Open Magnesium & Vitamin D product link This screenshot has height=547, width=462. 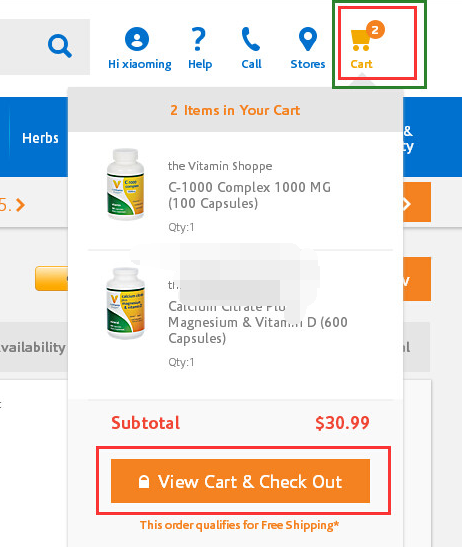point(258,322)
